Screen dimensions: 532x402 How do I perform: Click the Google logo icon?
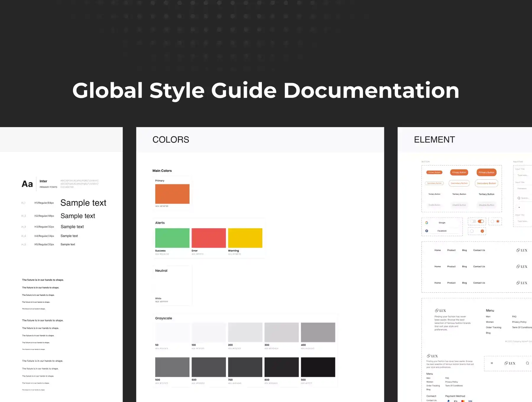click(x=426, y=223)
